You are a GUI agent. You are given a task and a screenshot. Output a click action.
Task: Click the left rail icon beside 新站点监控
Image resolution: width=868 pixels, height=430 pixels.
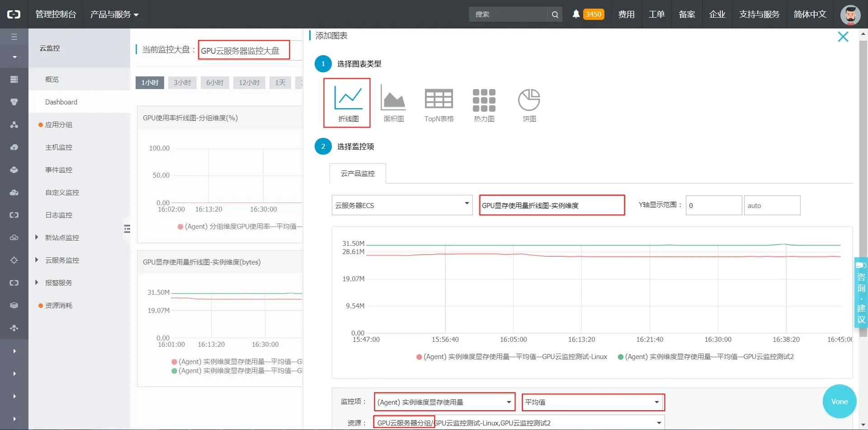click(x=14, y=237)
